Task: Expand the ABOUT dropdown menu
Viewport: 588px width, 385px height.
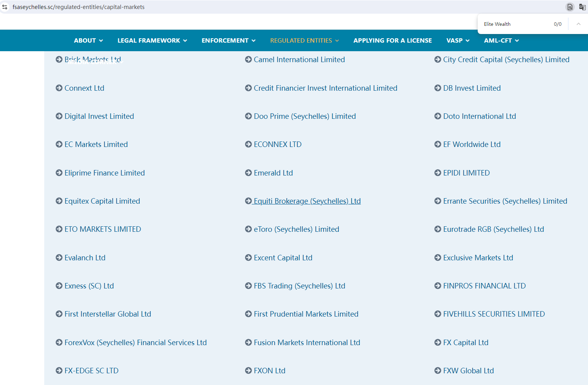Action: point(88,40)
